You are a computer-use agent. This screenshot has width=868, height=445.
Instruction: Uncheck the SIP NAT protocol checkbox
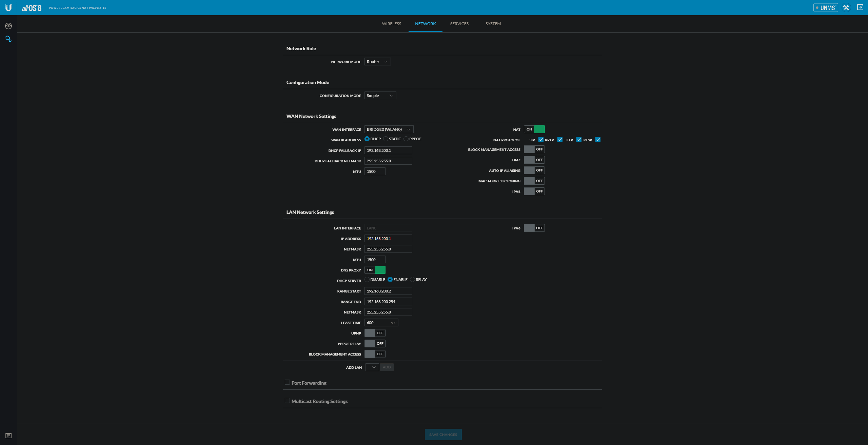pos(541,140)
